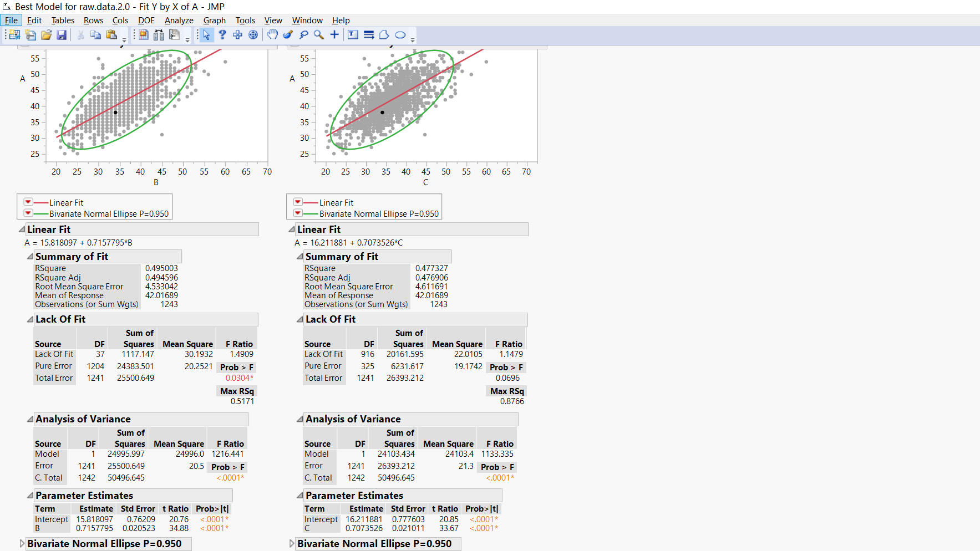The height and width of the screenshot is (551, 980).
Task: Select the Crosshair tool
Action: tap(334, 35)
